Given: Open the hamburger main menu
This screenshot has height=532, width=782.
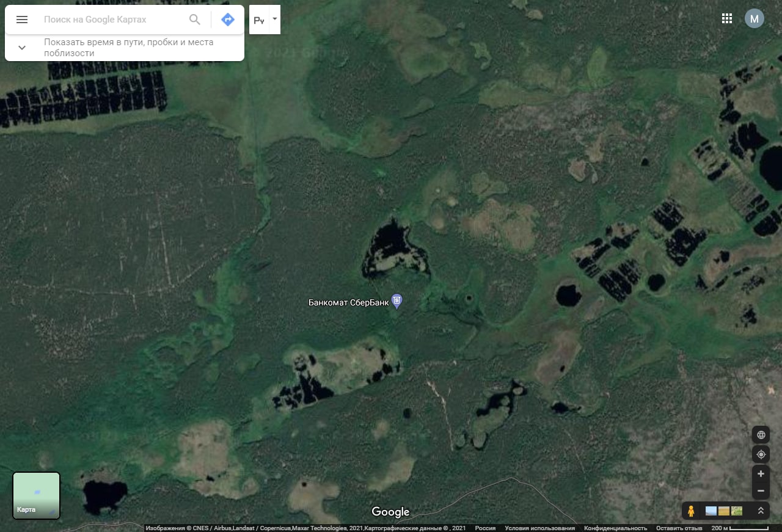Looking at the screenshot, I should (x=22, y=20).
